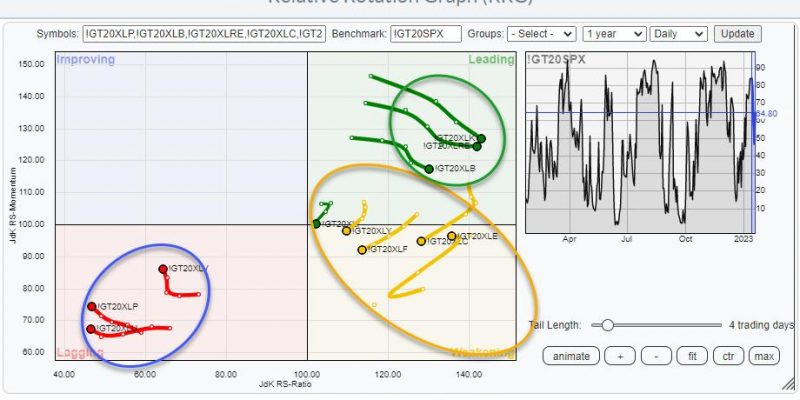Click the !GT20XLK green data point

point(481,138)
